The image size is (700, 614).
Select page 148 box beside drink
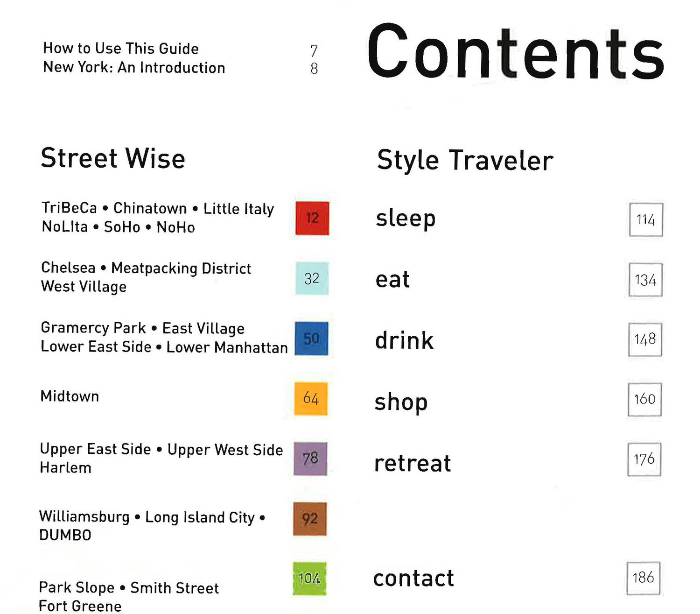point(645,339)
